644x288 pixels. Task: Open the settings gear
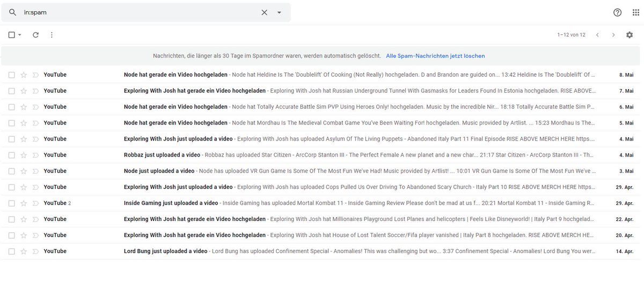(630, 35)
